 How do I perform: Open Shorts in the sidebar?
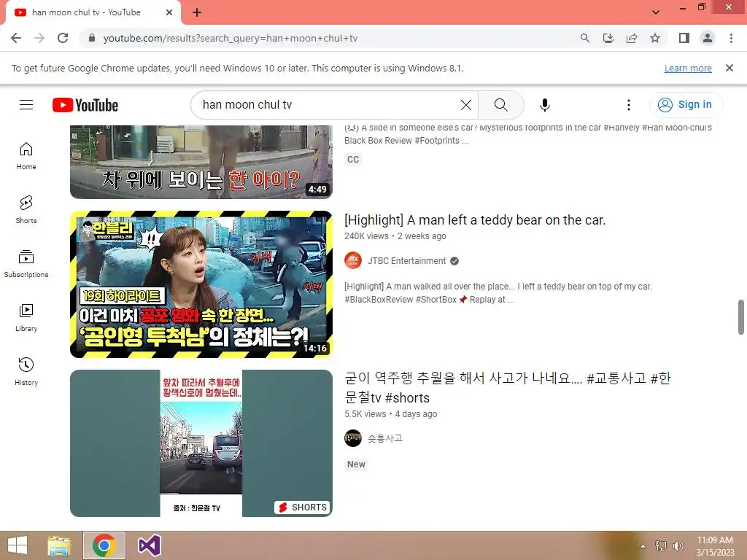pyautogui.click(x=26, y=209)
